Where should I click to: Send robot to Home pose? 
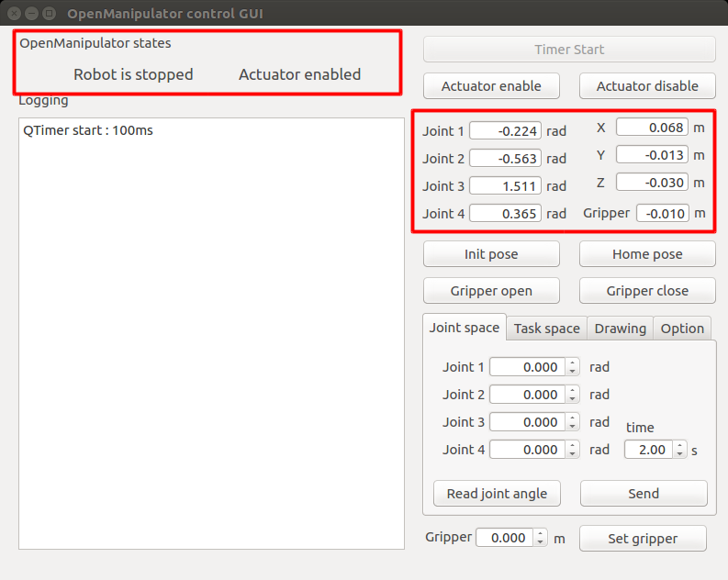647,254
